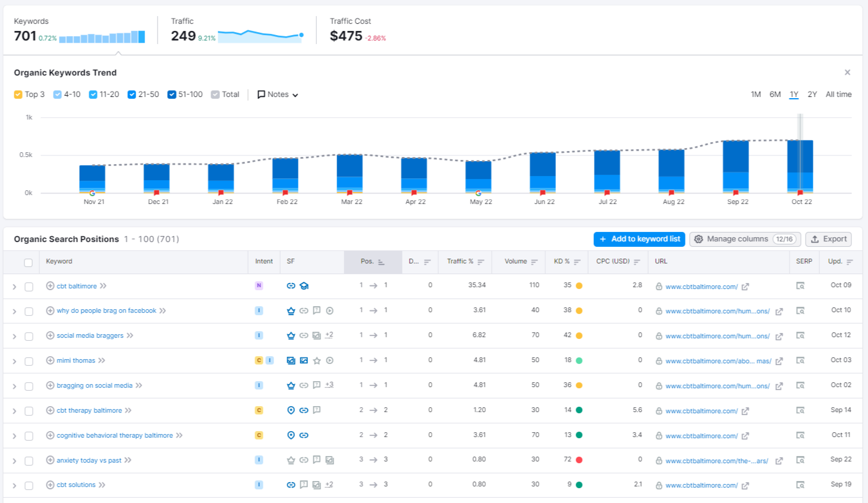The image size is (868, 503).
Task: Expand the why do people brag on facebook row
Action: click(x=14, y=312)
